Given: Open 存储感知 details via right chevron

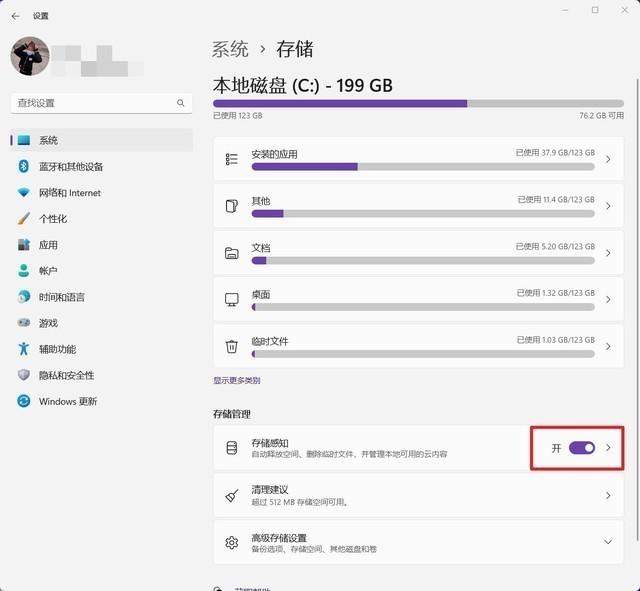Looking at the screenshot, I should click(x=608, y=448).
